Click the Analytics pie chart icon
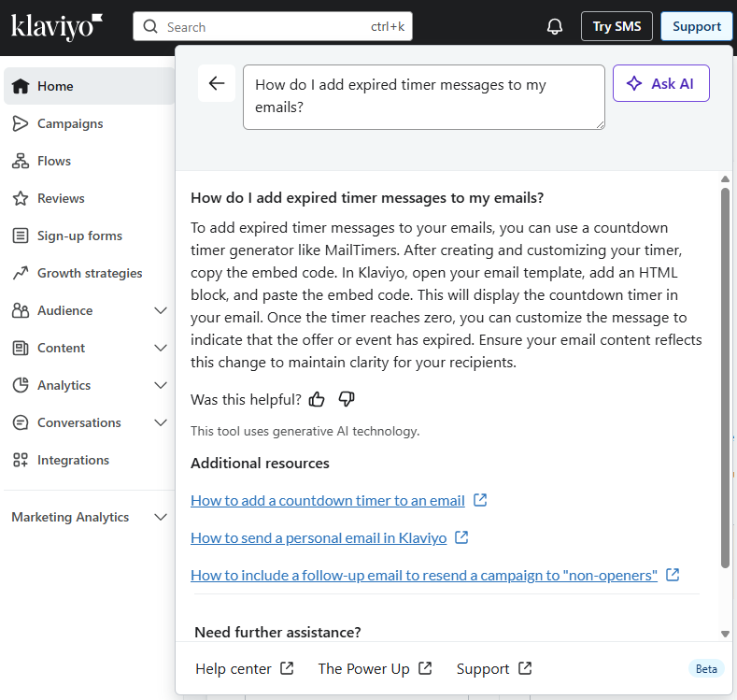737x700 pixels. [21, 385]
